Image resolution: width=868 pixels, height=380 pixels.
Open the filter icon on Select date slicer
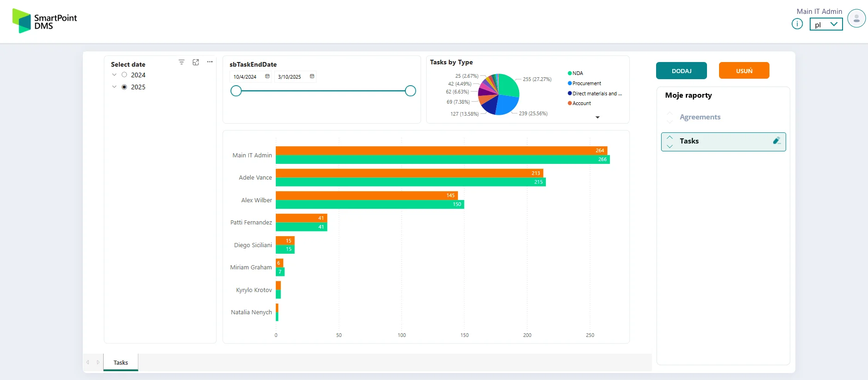click(x=181, y=62)
